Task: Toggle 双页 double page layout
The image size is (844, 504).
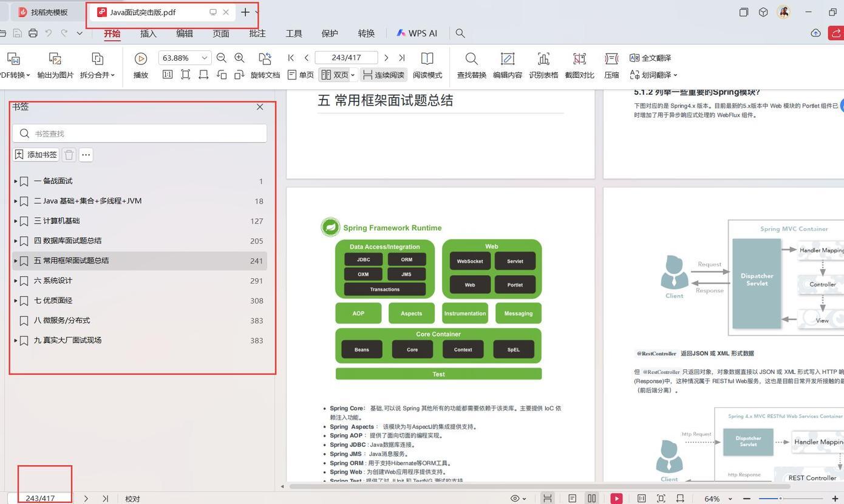Action: (x=335, y=75)
